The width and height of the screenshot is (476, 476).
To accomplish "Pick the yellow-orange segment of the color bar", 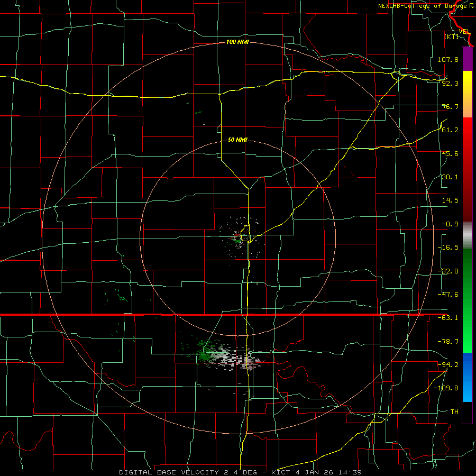I will pyautogui.click(x=467, y=94).
